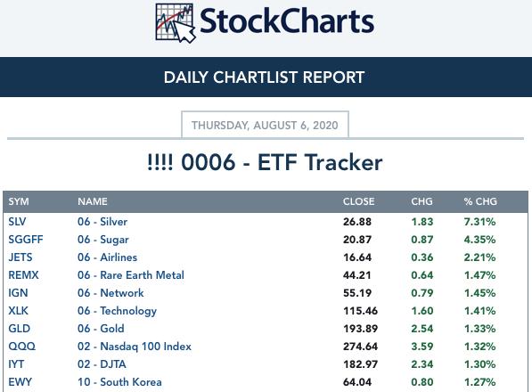This screenshot has width=532, height=392.
Task: Sort by the % CHG column header
Action: [x=480, y=201]
